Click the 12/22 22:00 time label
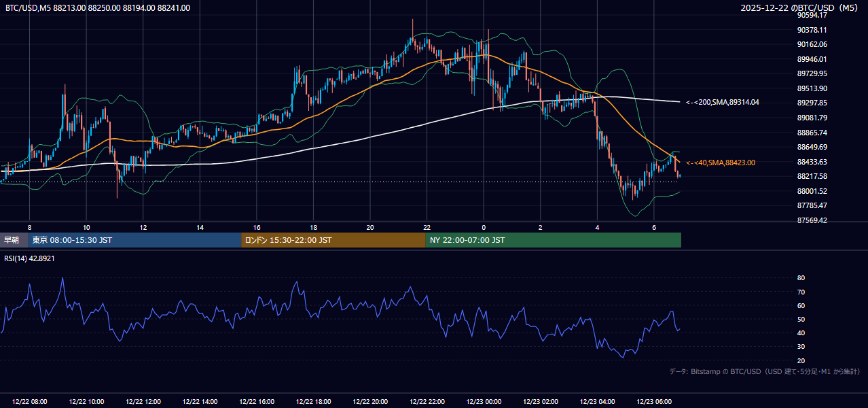The image size is (868, 408). pos(427,402)
